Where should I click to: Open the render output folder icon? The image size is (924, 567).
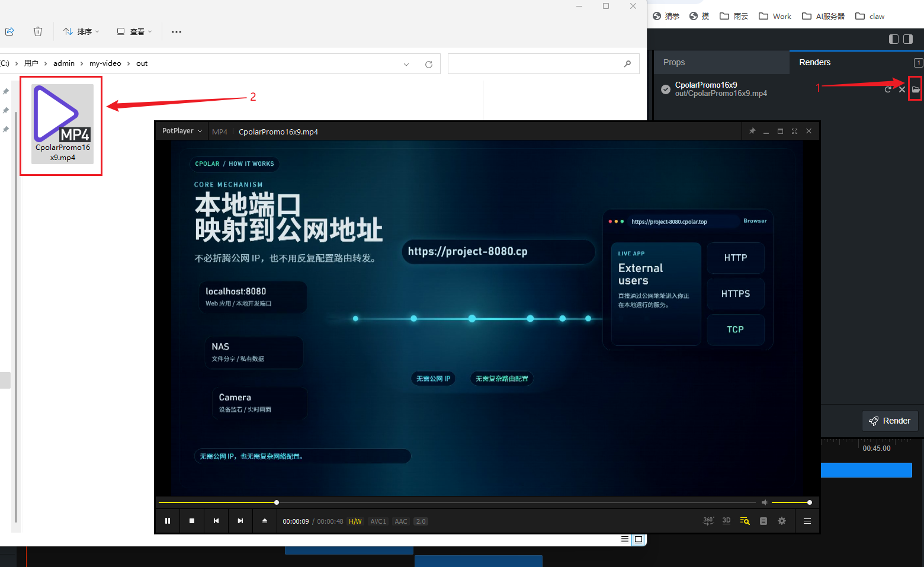coord(916,89)
